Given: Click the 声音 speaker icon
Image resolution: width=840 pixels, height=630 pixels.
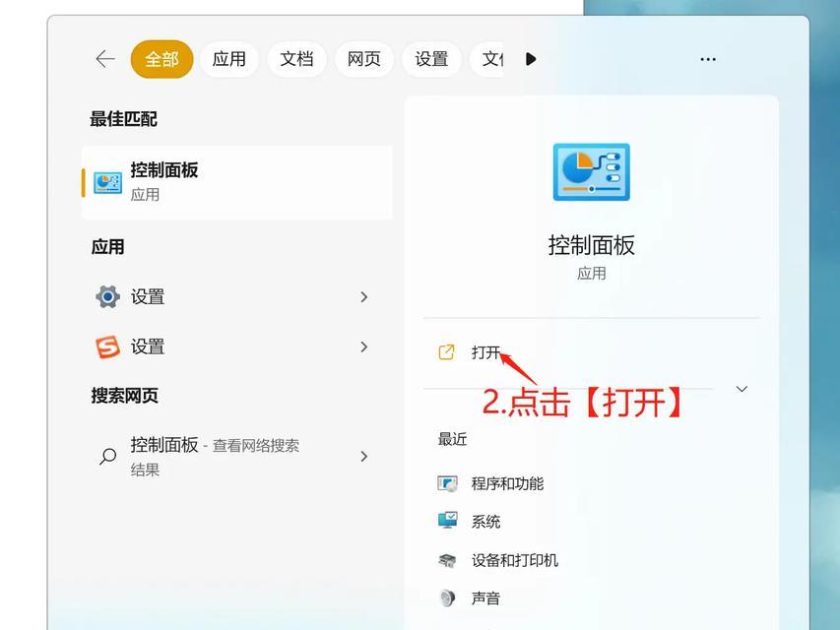Looking at the screenshot, I should point(447,598).
